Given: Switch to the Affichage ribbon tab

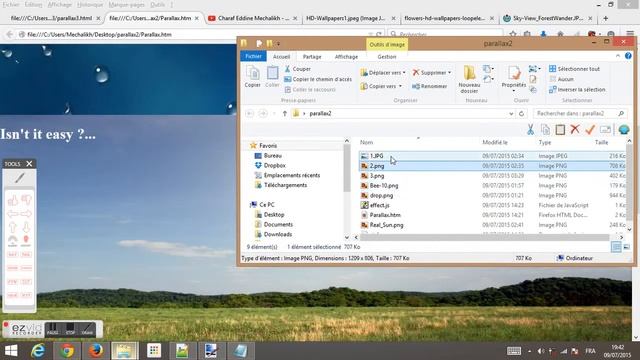Looking at the screenshot, I should coord(346,57).
